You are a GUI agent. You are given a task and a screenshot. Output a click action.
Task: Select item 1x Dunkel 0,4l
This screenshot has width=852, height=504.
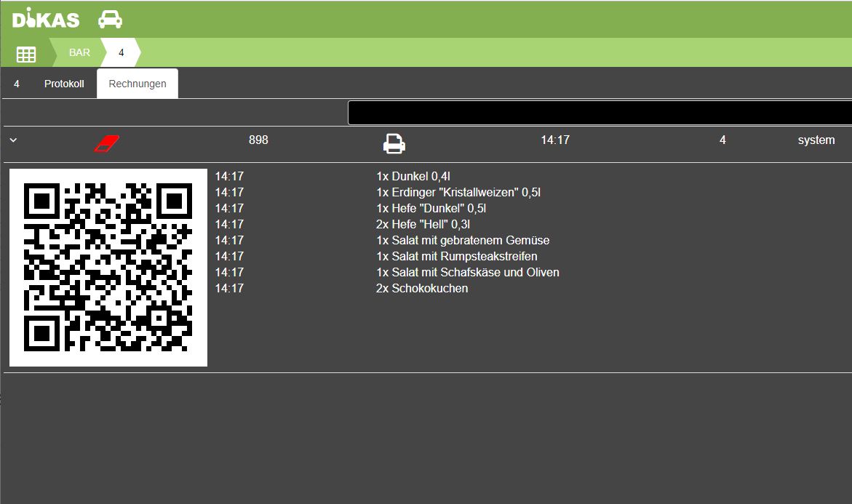pyautogui.click(x=413, y=176)
